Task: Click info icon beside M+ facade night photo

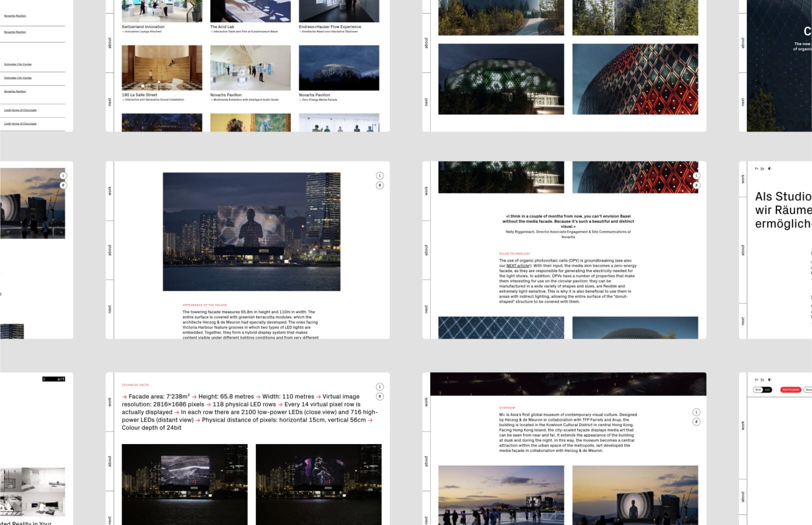Action: pos(380,175)
